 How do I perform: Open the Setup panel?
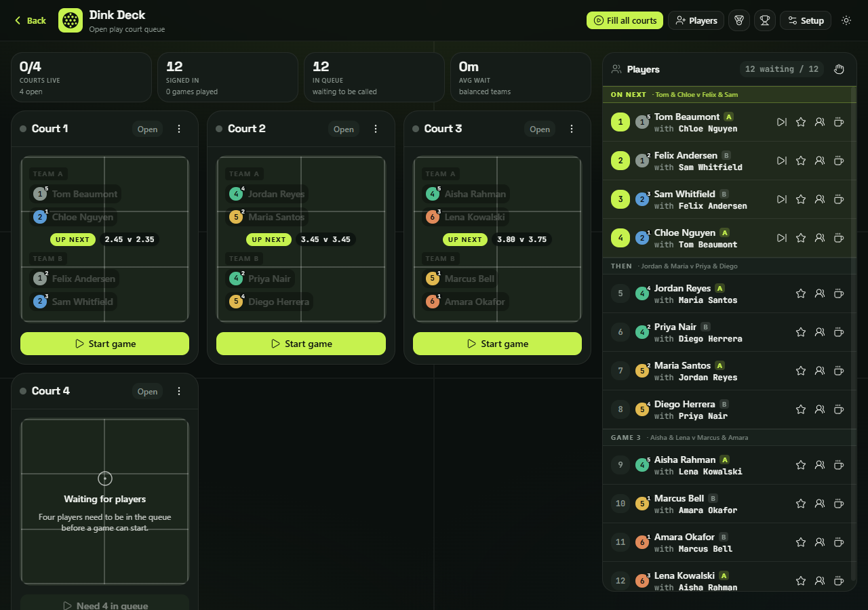pos(806,20)
